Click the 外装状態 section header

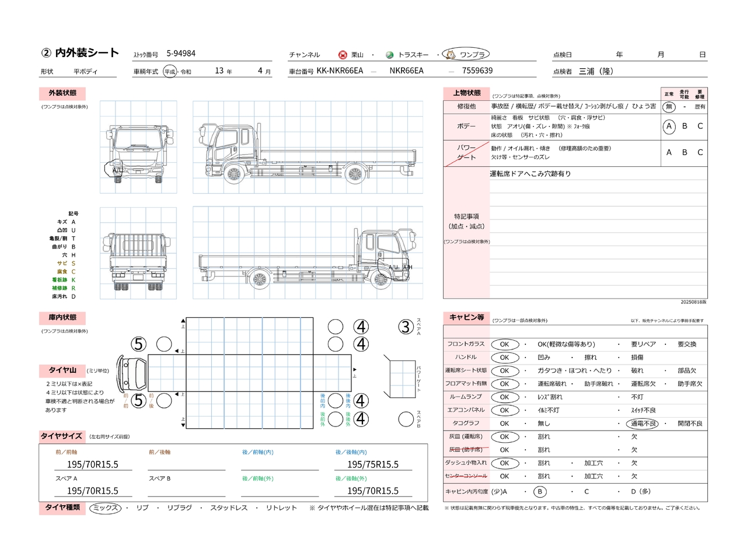point(62,93)
